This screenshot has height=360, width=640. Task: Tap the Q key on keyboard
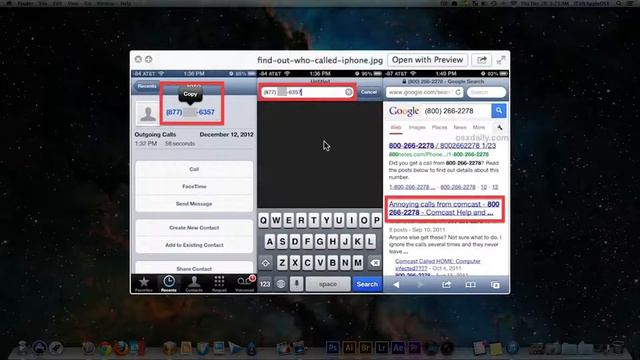coord(264,220)
